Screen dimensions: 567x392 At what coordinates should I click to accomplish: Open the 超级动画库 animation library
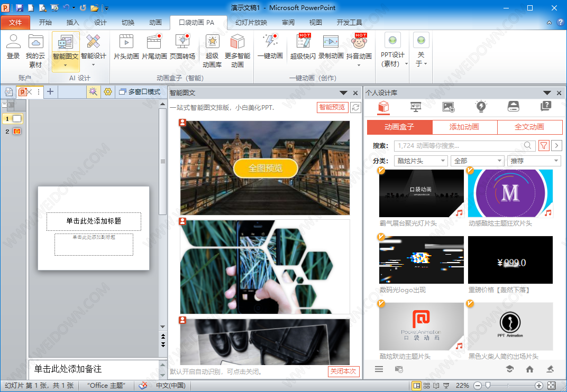[x=212, y=51]
